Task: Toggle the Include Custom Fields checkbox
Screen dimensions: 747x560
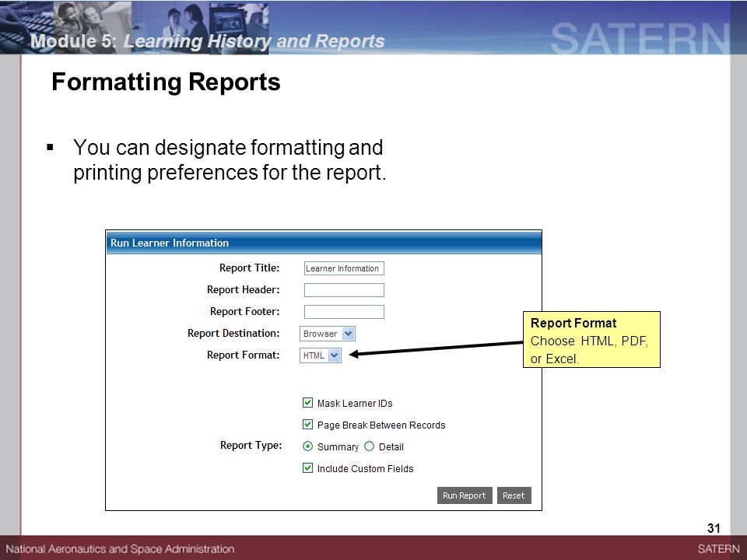Action: point(308,468)
